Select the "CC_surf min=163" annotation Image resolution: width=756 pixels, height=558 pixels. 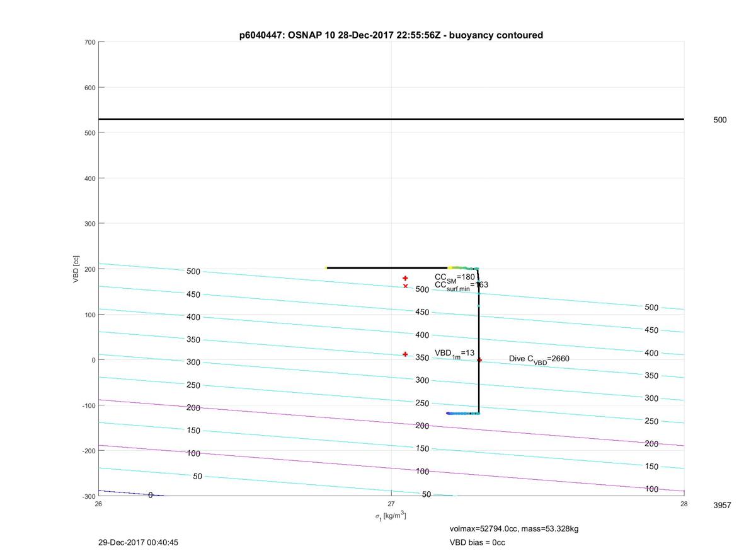coord(461,286)
